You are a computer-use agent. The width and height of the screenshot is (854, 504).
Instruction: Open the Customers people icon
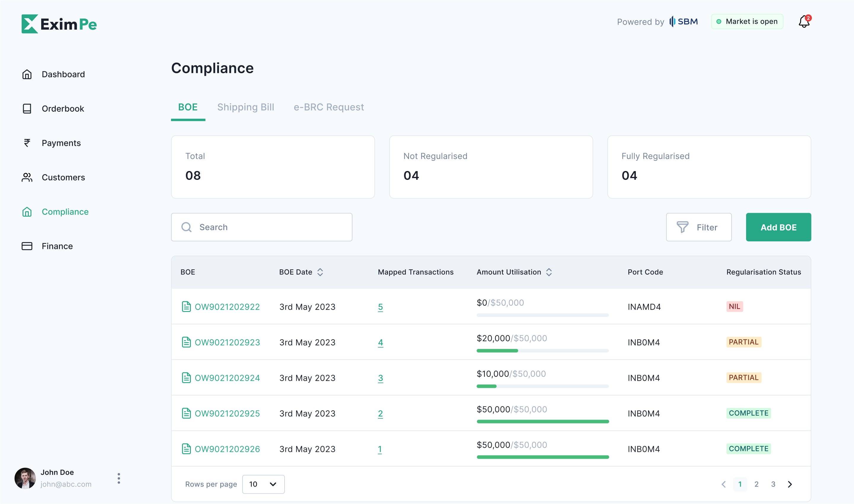tap(27, 177)
